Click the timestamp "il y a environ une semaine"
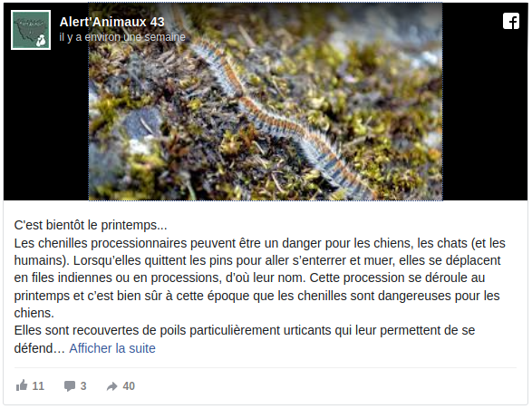 click(122, 37)
